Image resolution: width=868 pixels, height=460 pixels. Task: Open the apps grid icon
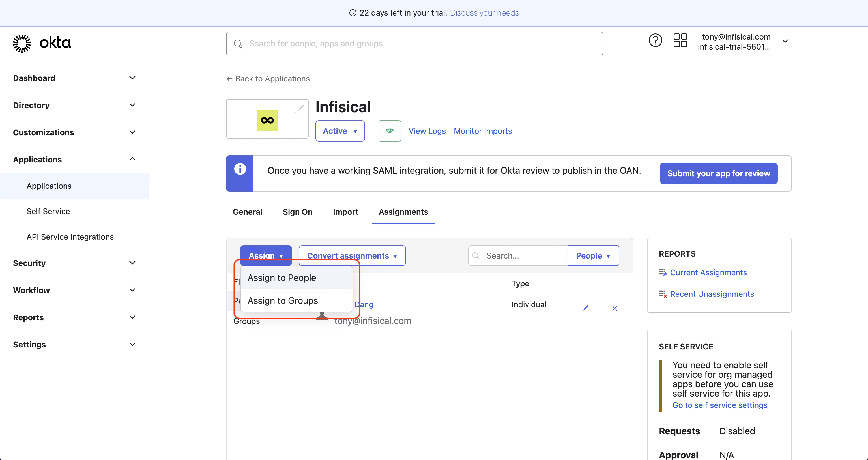click(680, 40)
